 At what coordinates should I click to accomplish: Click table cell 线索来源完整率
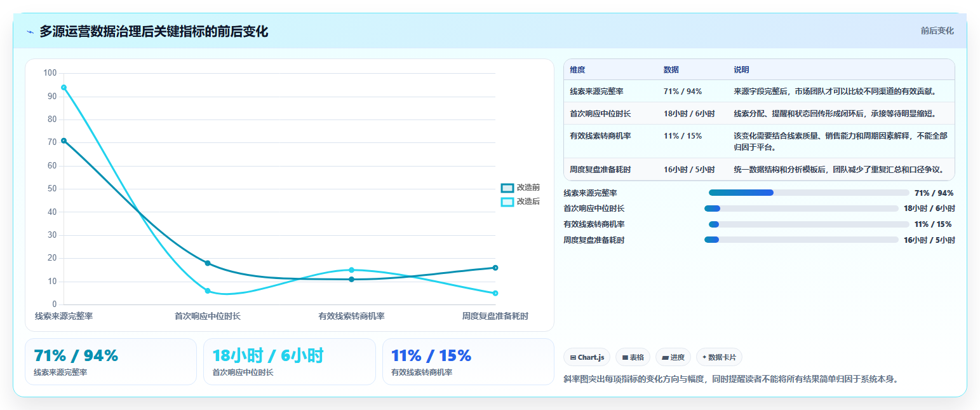click(x=596, y=92)
